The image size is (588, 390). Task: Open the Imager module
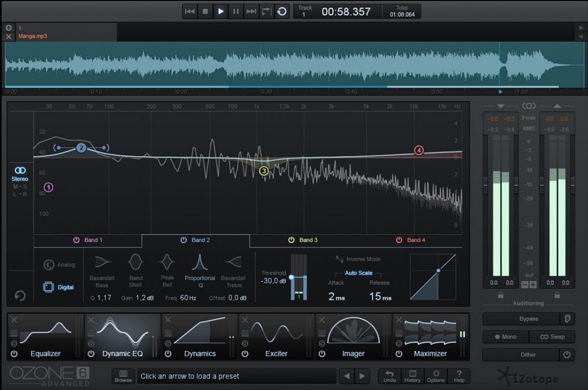point(354,337)
